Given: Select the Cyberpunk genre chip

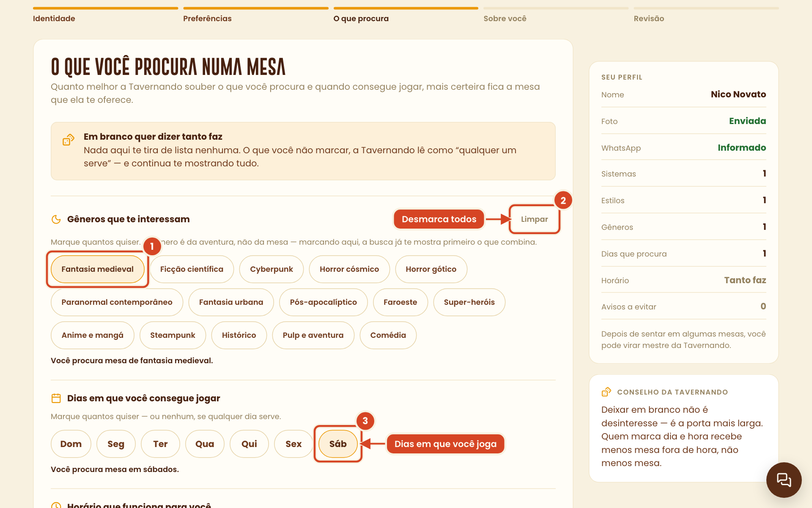Looking at the screenshot, I should (x=272, y=269).
